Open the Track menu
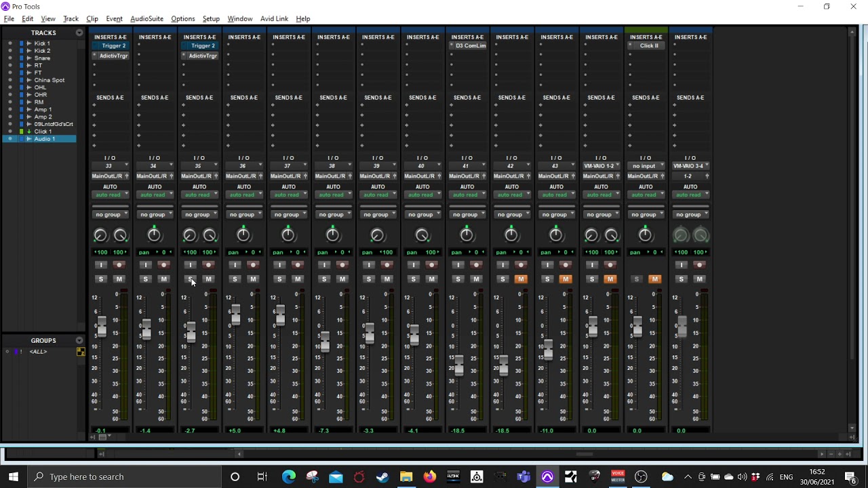 coord(71,19)
